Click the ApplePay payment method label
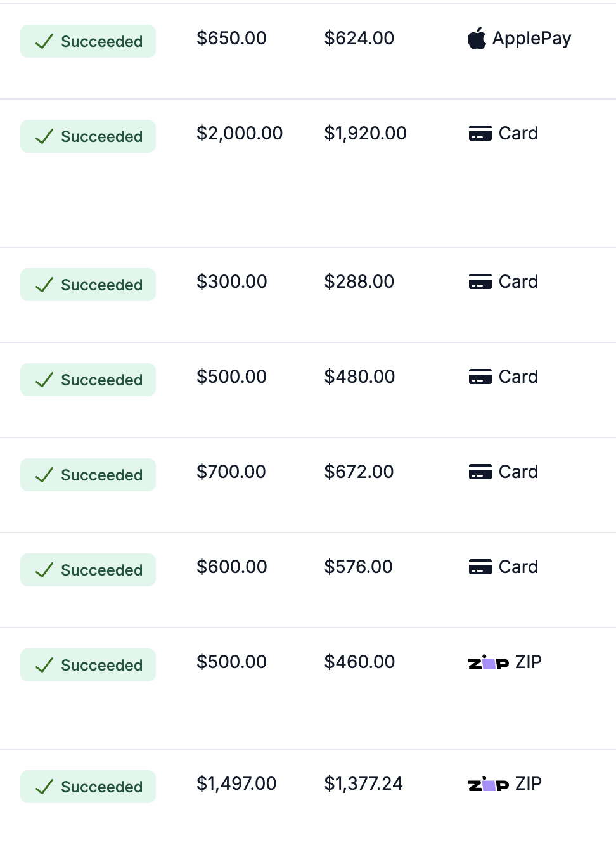Viewport: 616px width, 857px height. tap(532, 39)
